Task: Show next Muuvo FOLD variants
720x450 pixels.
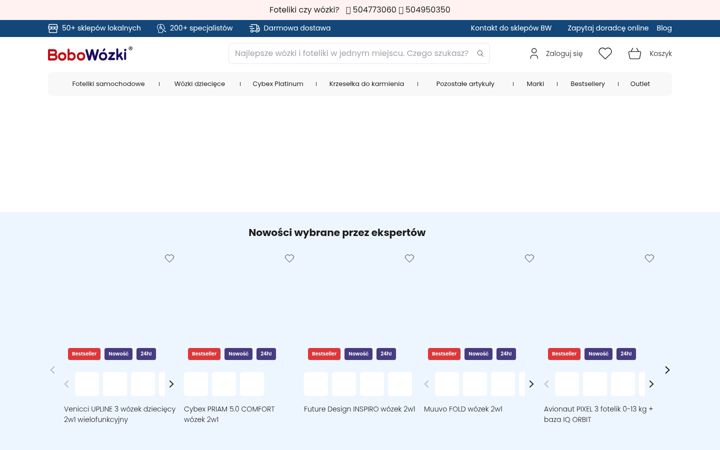Action: pyautogui.click(x=531, y=384)
